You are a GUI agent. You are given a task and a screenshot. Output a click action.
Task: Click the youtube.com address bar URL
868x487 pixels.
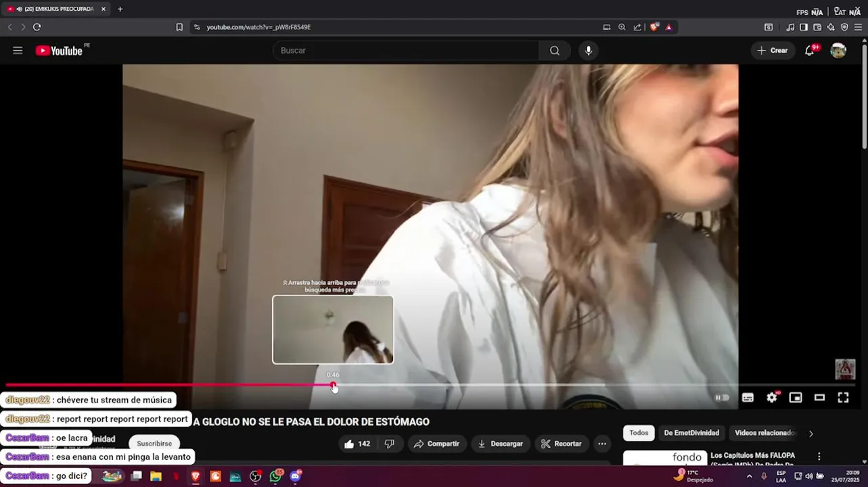pyautogui.click(x=258, y=27)
